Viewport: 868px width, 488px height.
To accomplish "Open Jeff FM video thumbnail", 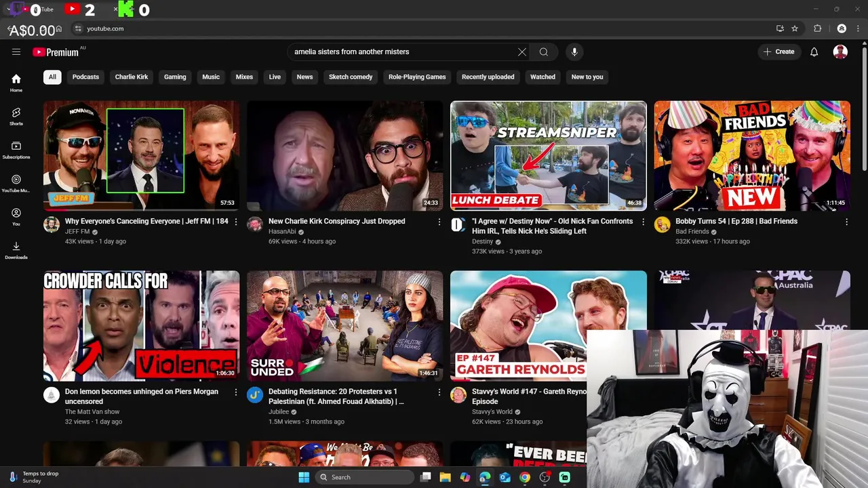I will click(x=141, y=156).
